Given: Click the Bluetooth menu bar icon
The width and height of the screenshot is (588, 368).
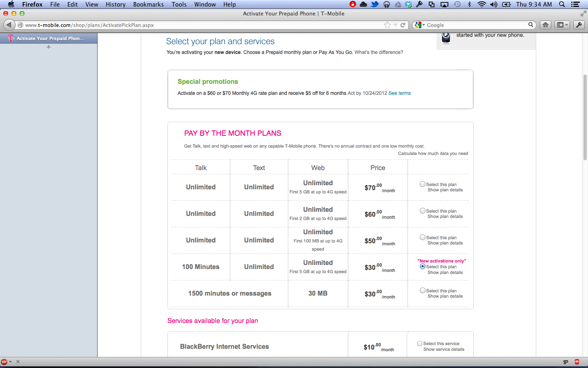Looking at the screenshot, I should pos(470,4).
